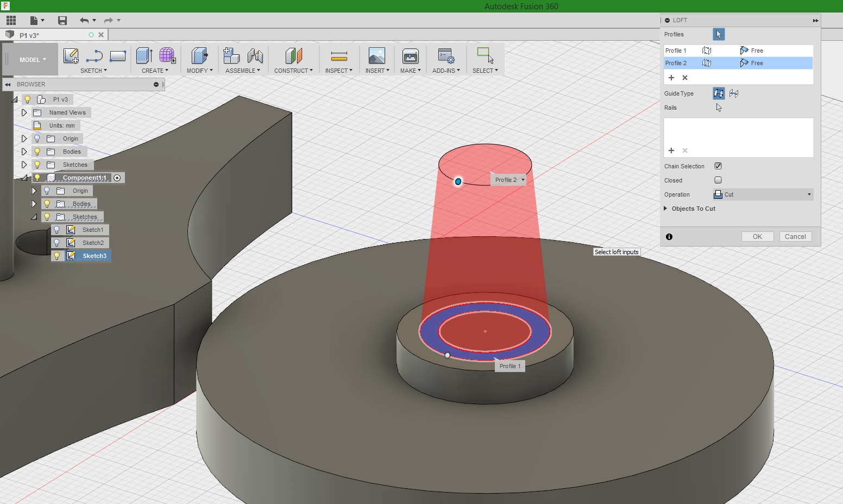Image resolution: width=843 pixels, height=504 pixels.
Task: Select the sketch Rectangle tool icon
Action: (118, 55)
